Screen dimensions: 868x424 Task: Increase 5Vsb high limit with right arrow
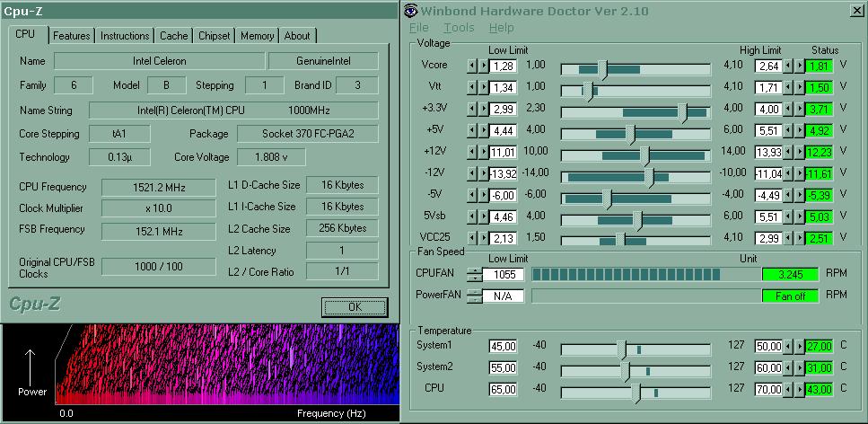pyautogui.click(x=799, y=217)
